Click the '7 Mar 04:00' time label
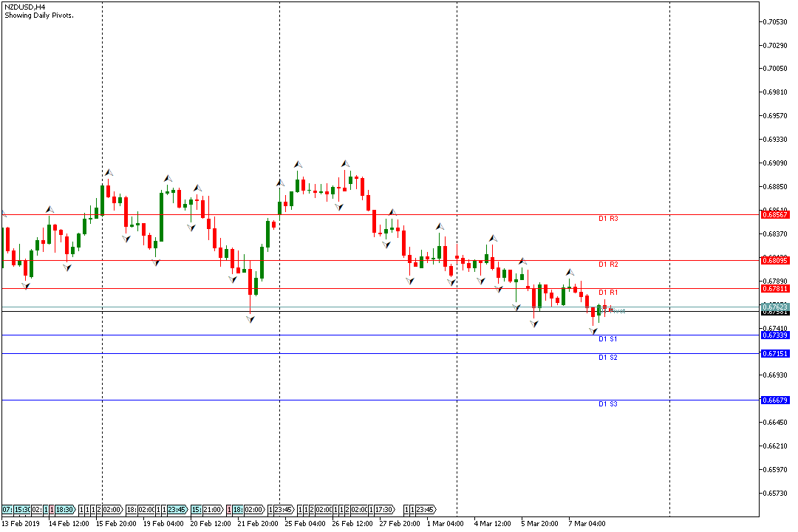 [x=587, y=523]
